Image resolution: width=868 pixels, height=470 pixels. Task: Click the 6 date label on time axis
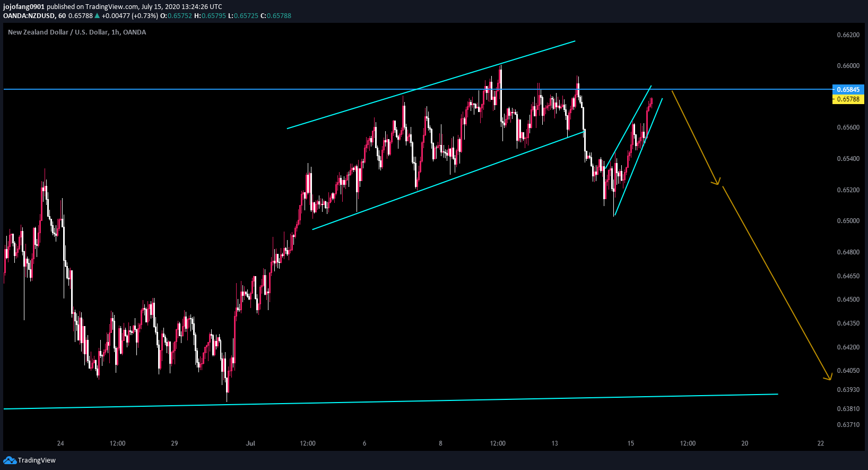[x=364, y=443]
